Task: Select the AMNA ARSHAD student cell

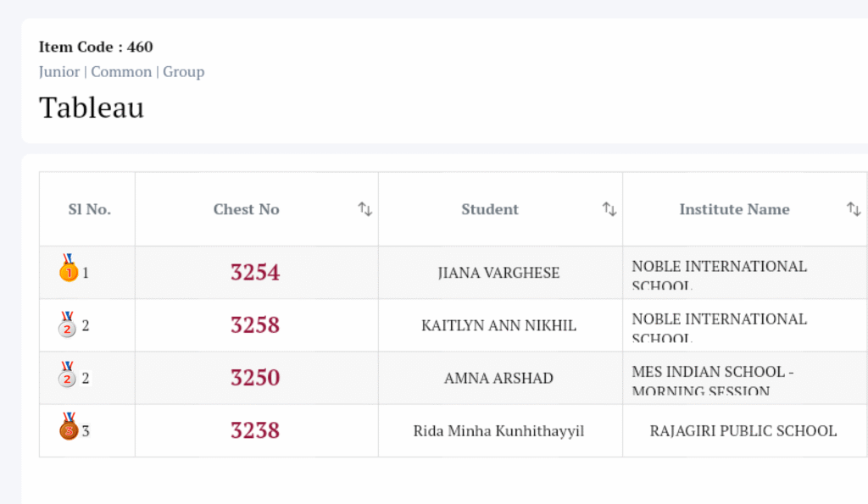Action: point(498,378)
